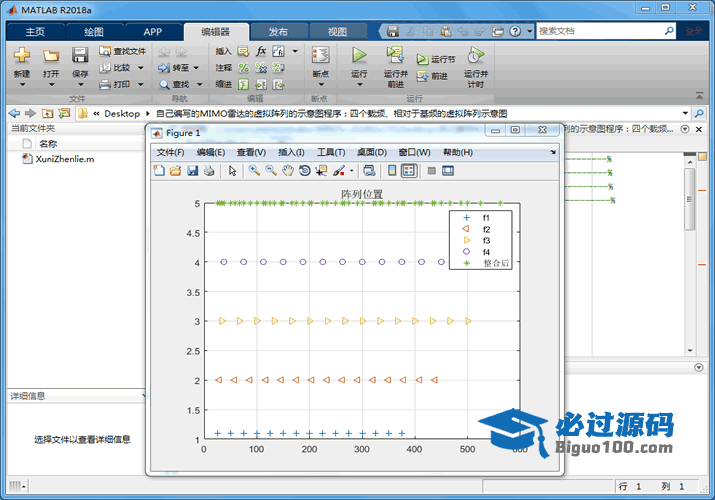
Task: Click the green Run (运行) arrow icon
Action: pyautogui.click(x=359, y=55)
